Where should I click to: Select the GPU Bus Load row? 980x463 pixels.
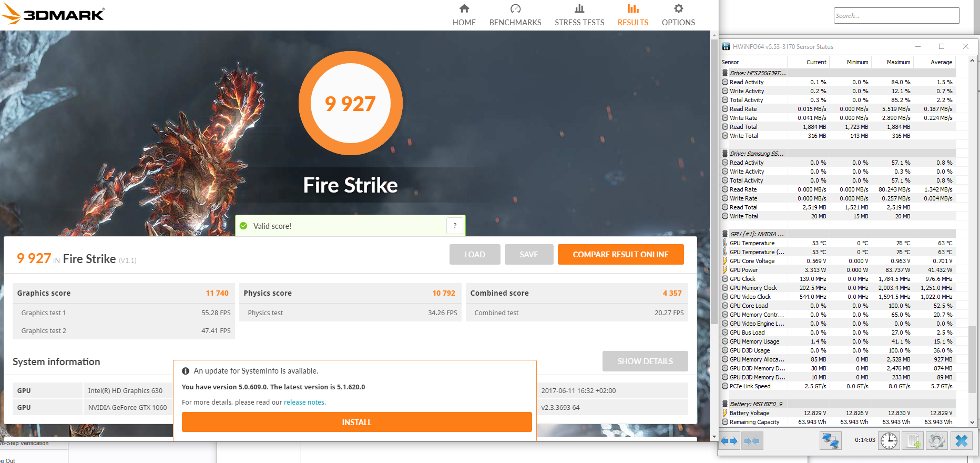tap(838, 333)
